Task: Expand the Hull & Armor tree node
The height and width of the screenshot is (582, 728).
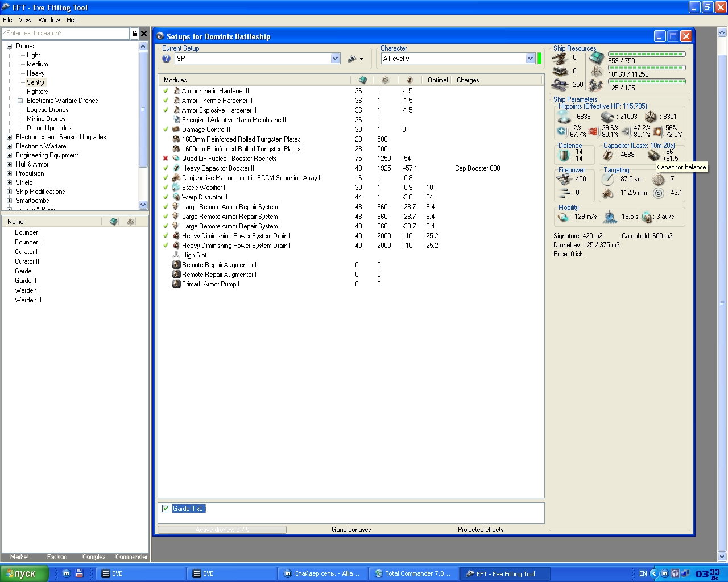Action: coord(9,164)
